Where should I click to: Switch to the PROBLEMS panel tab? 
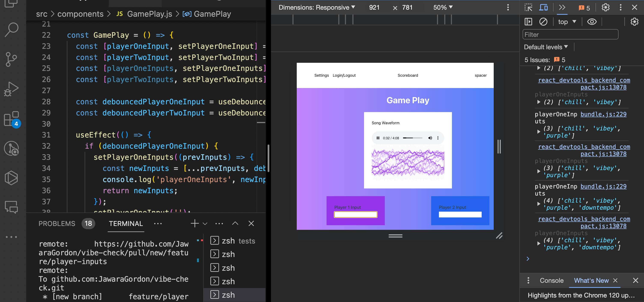(x=57, y=223)
